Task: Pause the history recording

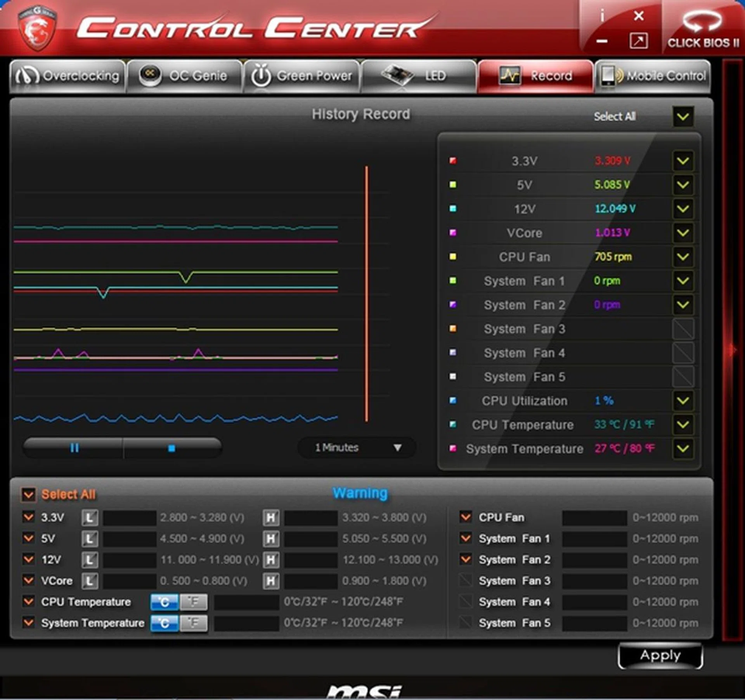Action: [x=74, y=448]
